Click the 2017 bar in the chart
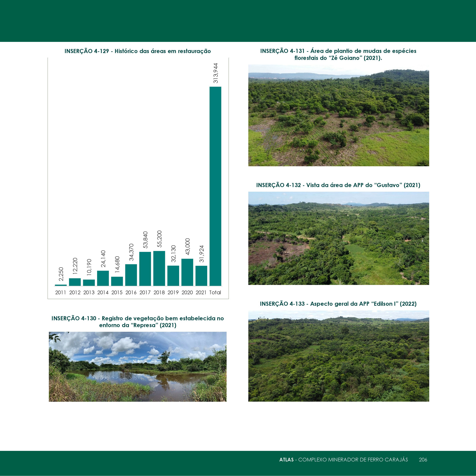This screenshot has width=476, height=476. pyautogui.click(x=145, y=269)
